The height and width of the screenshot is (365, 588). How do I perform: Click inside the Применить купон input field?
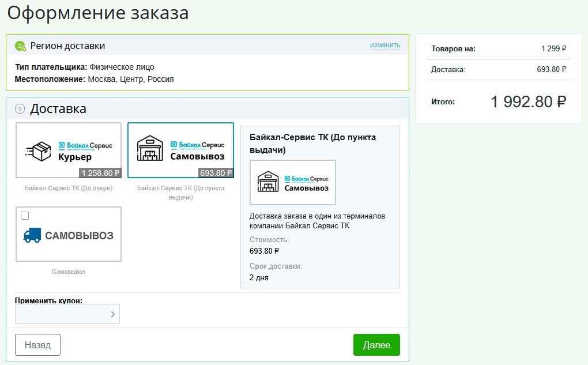[58, 314]
